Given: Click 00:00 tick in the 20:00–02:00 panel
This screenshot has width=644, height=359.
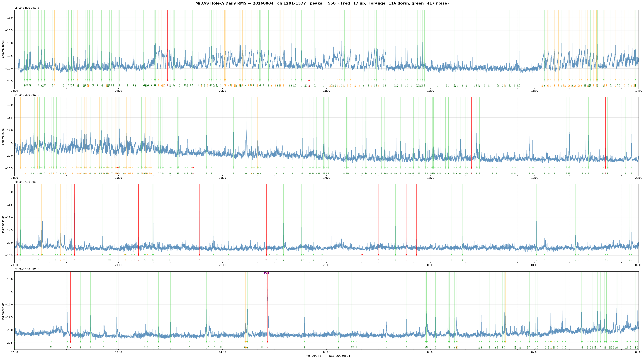Looking at the screenshot, I should (x=430, y=265).
